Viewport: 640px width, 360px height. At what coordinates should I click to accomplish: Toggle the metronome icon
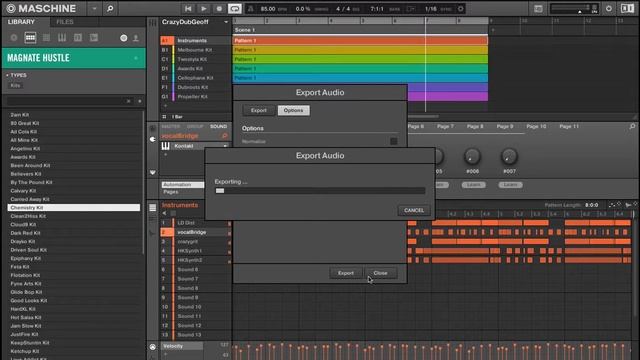251,9
